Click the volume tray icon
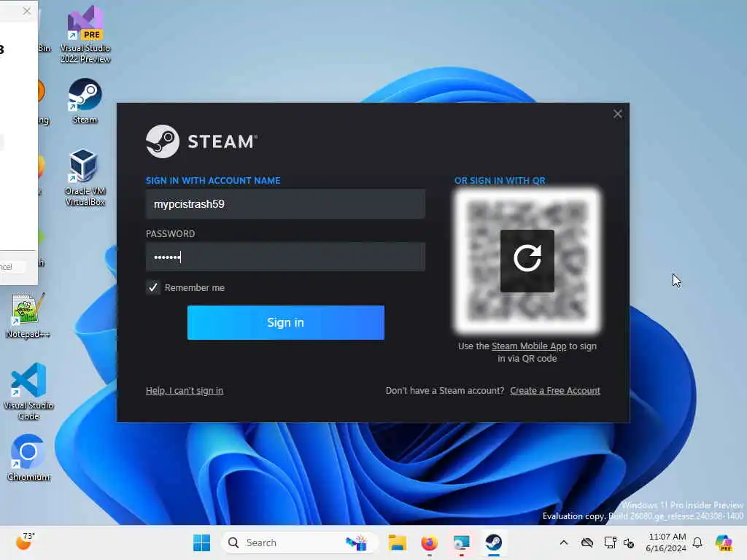Screen dimensions: 747x560 (629, 543)
